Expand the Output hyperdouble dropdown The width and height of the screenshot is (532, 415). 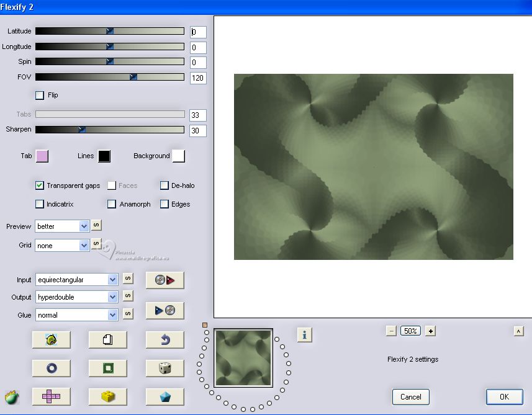tap(76, 297)
